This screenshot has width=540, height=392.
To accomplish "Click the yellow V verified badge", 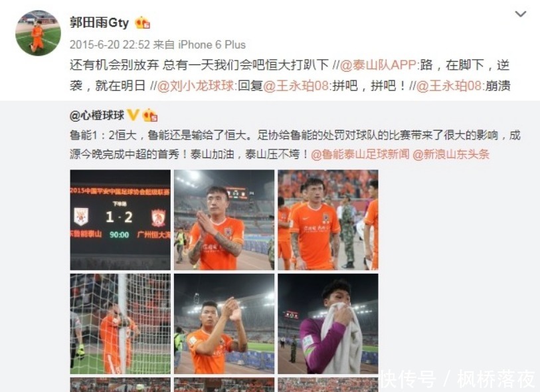I will click(133, 115).
